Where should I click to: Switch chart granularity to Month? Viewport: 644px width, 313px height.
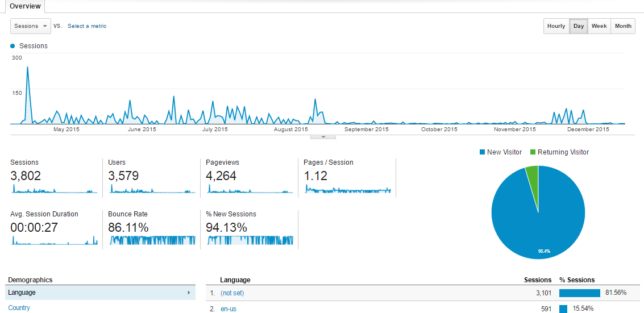click(x=623, y=26)
